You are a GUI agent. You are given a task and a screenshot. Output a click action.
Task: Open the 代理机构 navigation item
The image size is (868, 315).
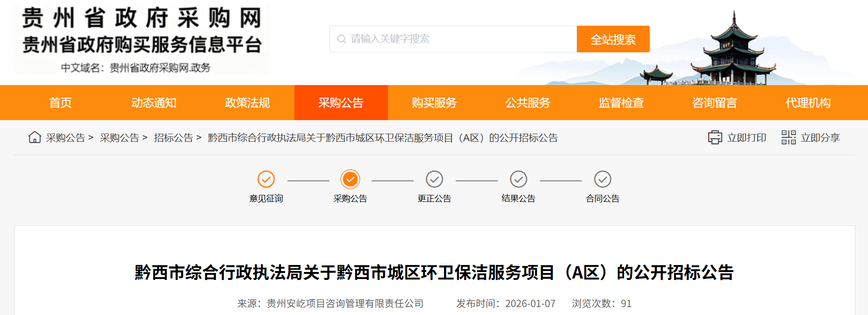click(808, 103)
